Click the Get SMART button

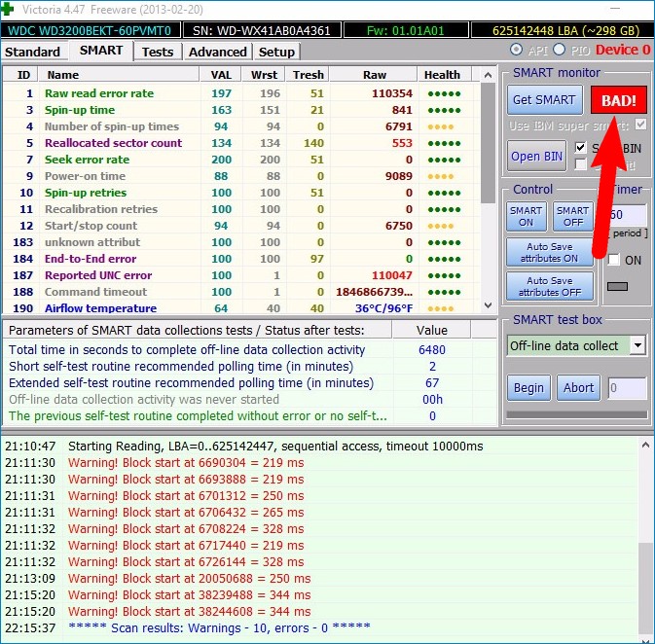[545, 100]
